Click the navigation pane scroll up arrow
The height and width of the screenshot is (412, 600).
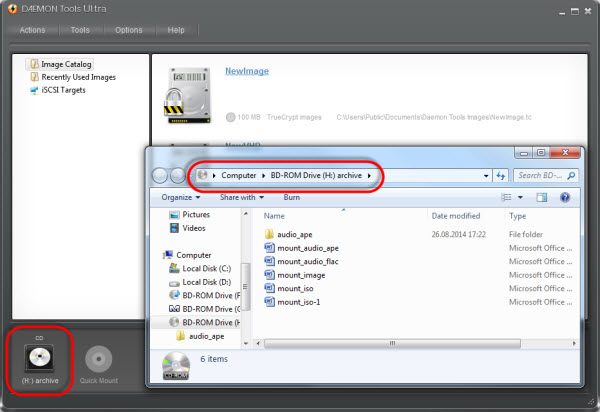coord(246,213)
